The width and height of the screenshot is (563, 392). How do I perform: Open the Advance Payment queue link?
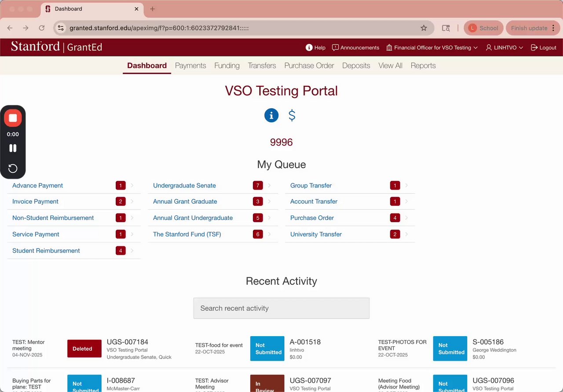pyautogui.click(x=37, y=185)
